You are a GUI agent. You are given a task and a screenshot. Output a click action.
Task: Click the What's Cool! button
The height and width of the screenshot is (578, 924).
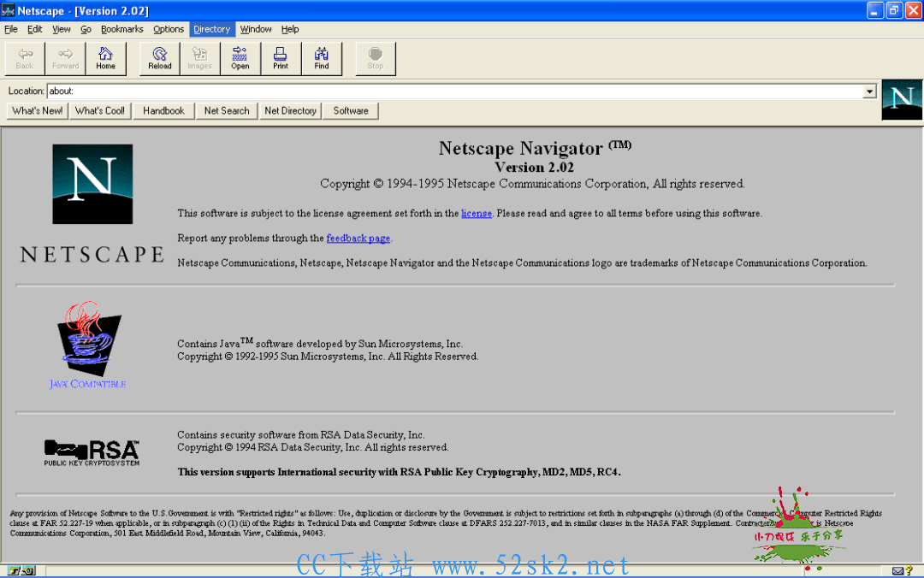(x=100, y=111)
